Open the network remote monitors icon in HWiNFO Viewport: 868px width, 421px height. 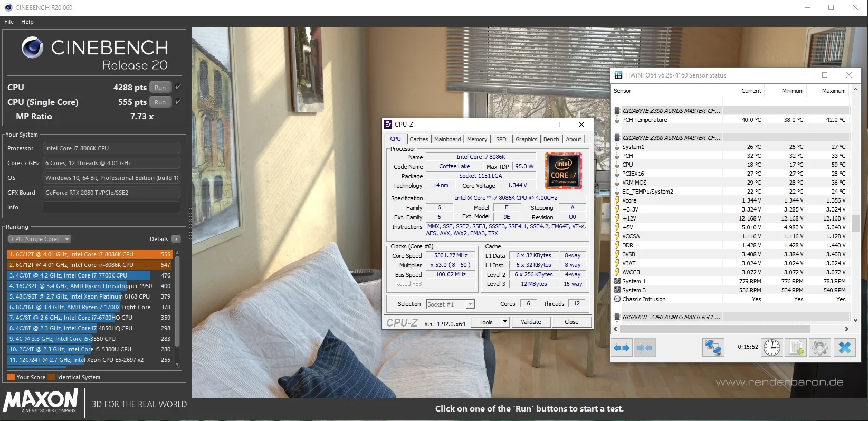pyautogui.click(x=713, y=348)
